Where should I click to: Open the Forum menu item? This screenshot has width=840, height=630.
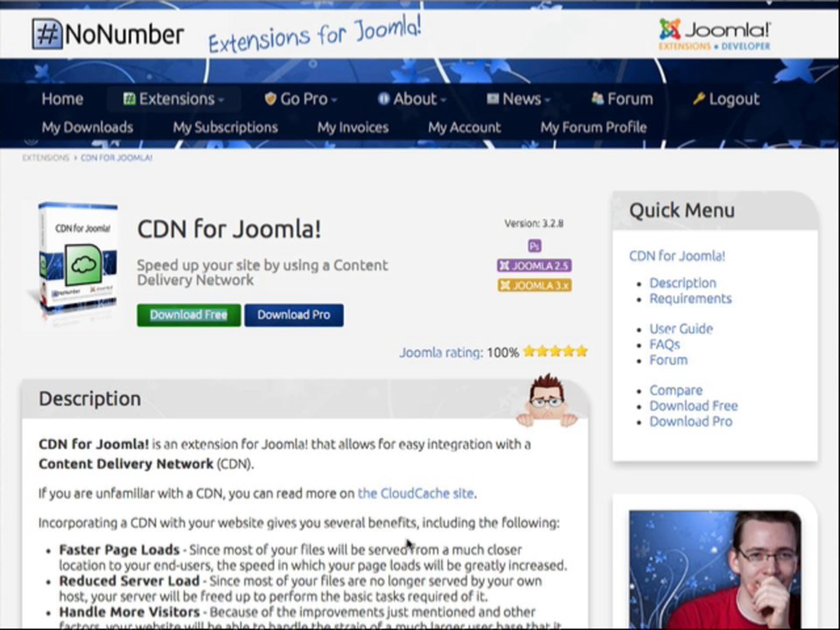[622, 99]
